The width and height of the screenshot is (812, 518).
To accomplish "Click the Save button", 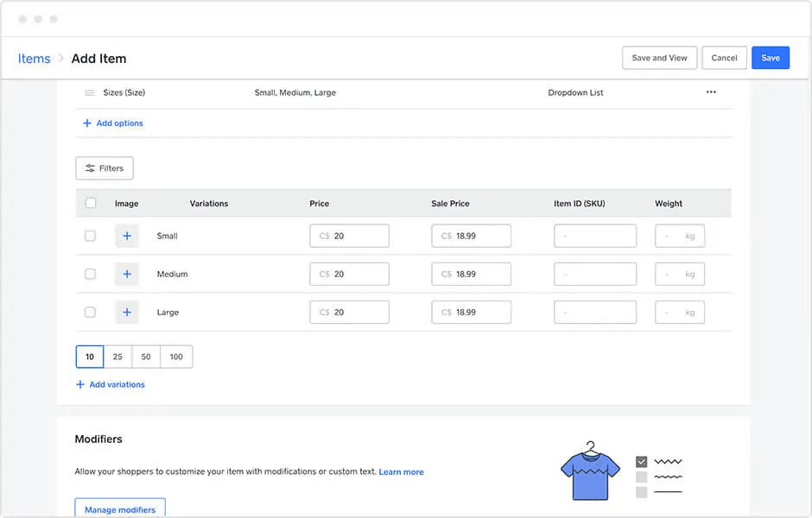I will [x=770, y=57].
